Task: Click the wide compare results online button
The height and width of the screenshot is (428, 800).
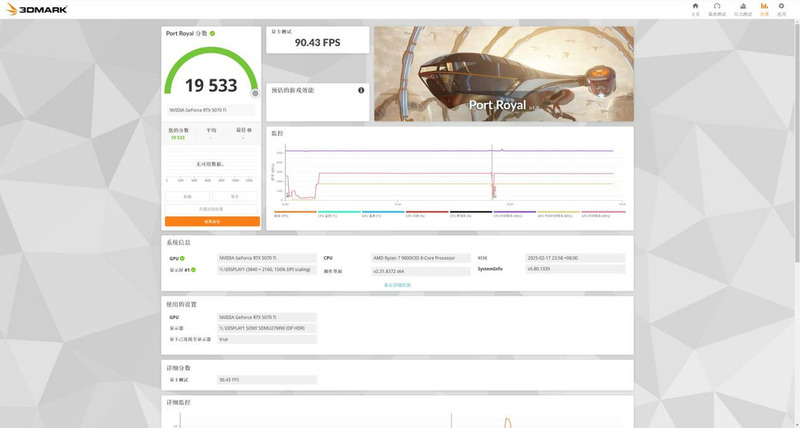Action: (211, 209)
